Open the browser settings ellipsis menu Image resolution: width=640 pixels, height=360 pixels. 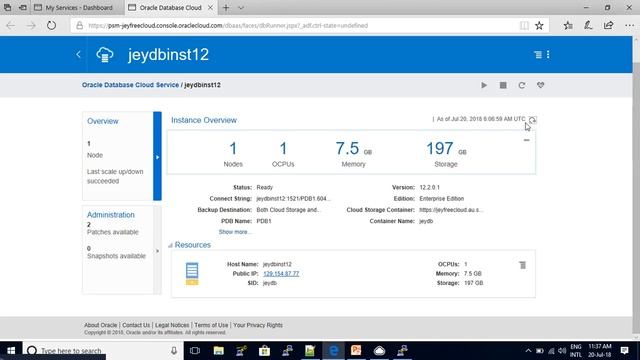coord(629,25)
